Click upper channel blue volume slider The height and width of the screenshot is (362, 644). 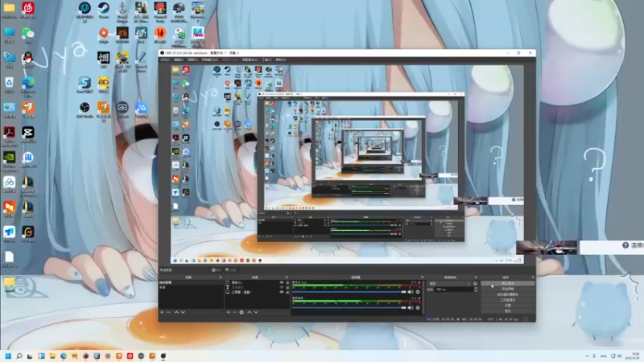click(349, 292)
